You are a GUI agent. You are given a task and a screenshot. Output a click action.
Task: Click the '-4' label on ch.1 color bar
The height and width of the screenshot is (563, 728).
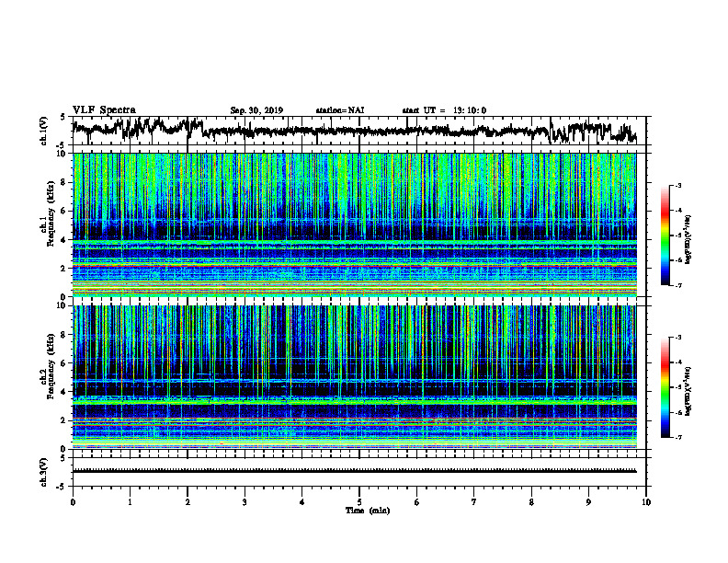point(678,211)
